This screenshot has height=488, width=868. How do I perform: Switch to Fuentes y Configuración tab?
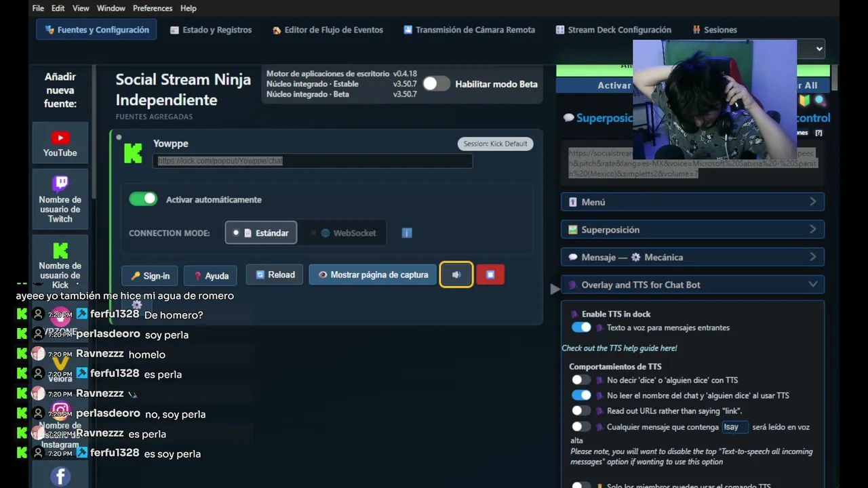click(x=96, y=30)
